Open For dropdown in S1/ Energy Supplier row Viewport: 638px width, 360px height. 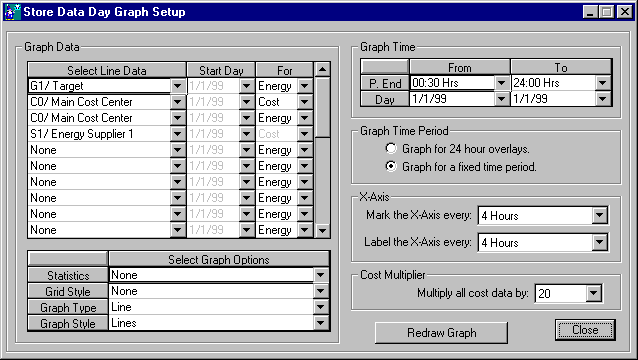[x=305, y=134]
